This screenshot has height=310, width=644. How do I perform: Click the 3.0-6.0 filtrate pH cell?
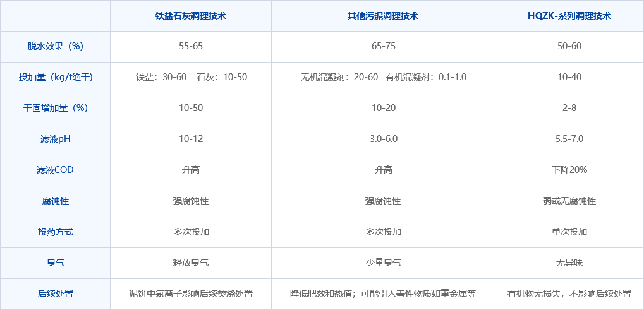(x=383, y=140)
